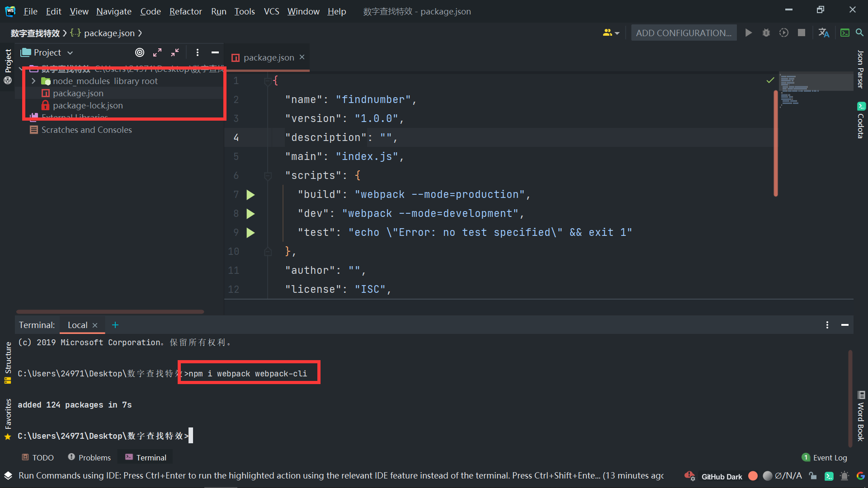Click the Debug bug icon
Viewport: 868px width, 488px height.
[x=766, y=33]
